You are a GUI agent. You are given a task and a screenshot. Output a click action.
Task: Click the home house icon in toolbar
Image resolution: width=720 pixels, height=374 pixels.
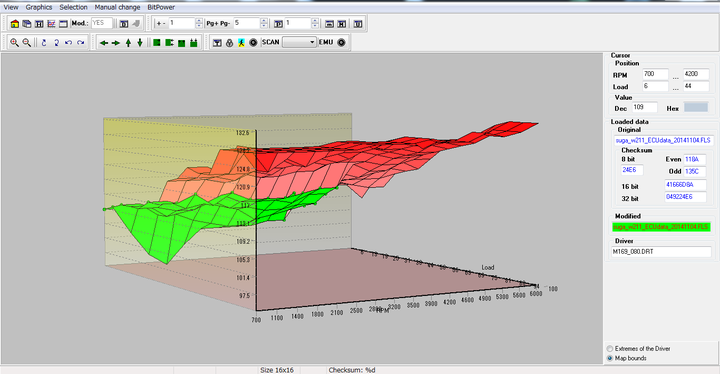[x=15, y=23]
